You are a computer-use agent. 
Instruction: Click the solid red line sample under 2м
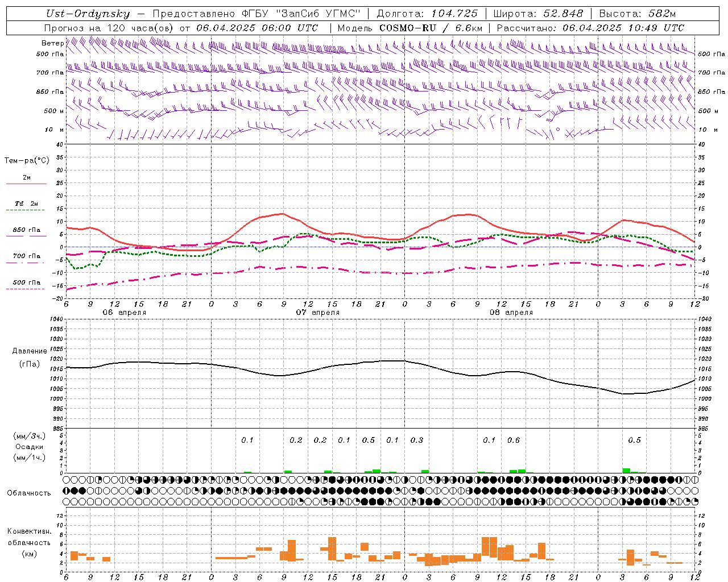26,184
